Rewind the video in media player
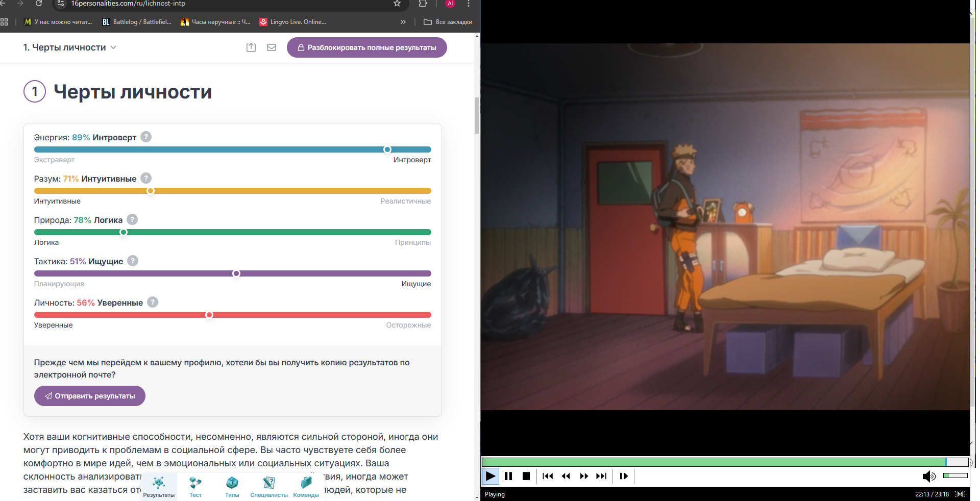Viewport: 980px width, 501px height. (566, 476)
